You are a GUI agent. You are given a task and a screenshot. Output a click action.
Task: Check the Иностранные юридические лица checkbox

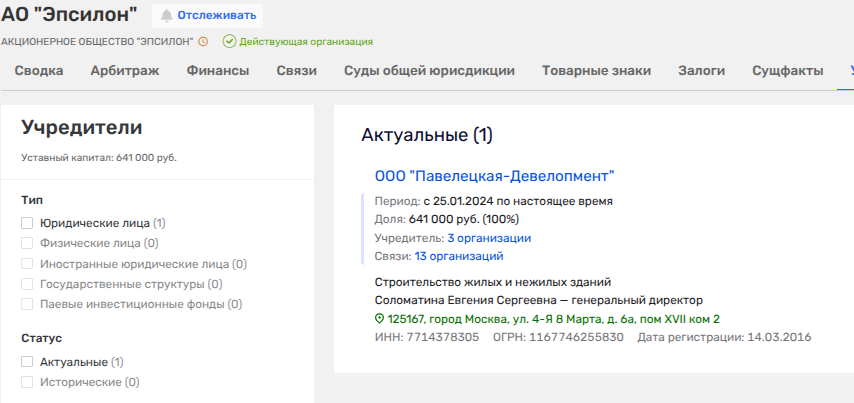point(28,264)
